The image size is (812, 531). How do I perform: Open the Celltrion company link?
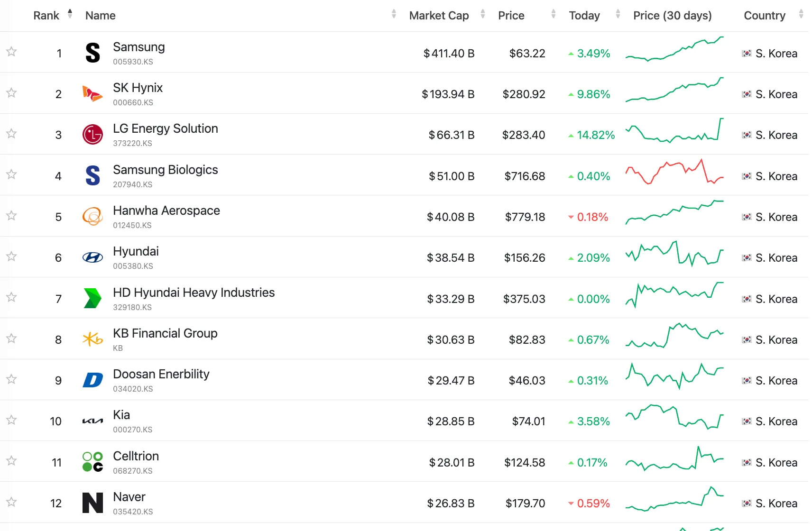[136, 456]
